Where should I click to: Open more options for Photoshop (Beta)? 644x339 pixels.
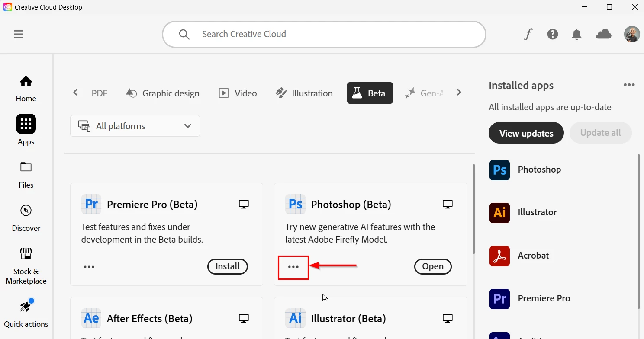click(x=293, y=267)
